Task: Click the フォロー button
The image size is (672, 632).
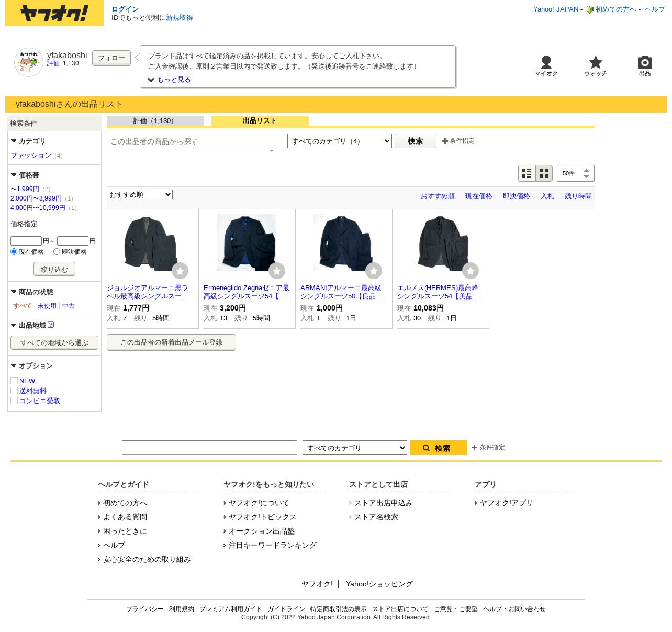Action: [x=111, y=58]
